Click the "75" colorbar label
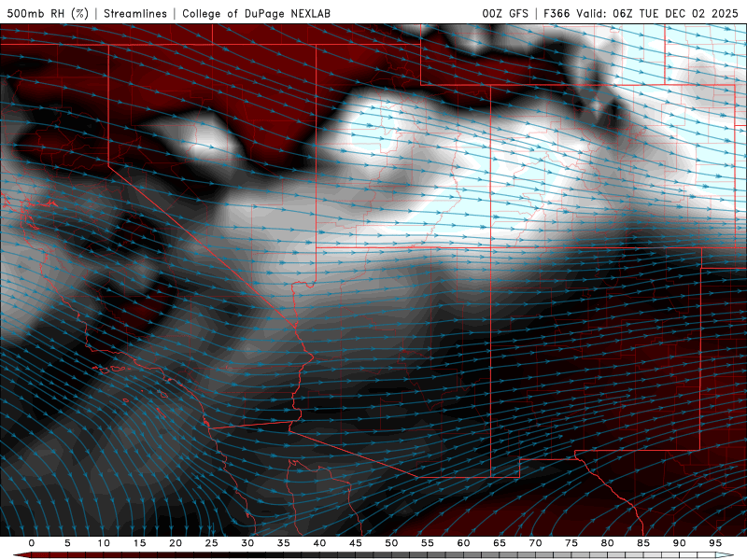Image resolution: width=747 pixels, height=560 pixels. pyautogui.click(x=571, y=543)
